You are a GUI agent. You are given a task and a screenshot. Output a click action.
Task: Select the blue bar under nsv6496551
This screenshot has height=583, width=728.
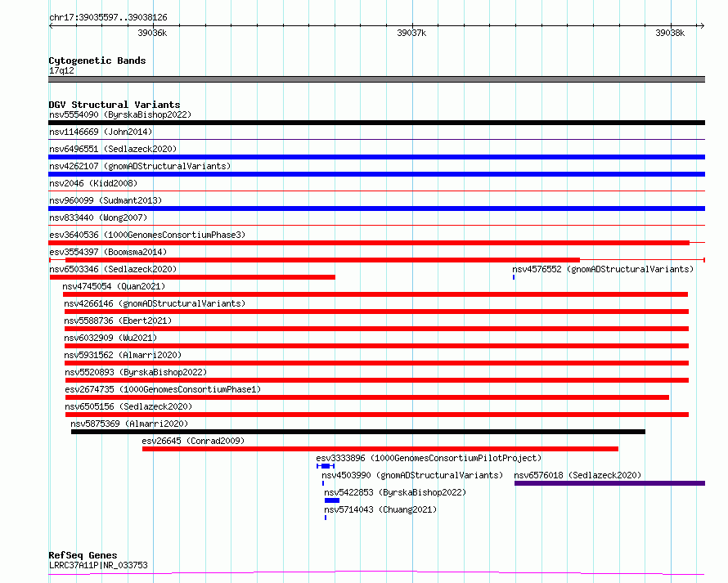pyautogui.click(x=376, y=157)
